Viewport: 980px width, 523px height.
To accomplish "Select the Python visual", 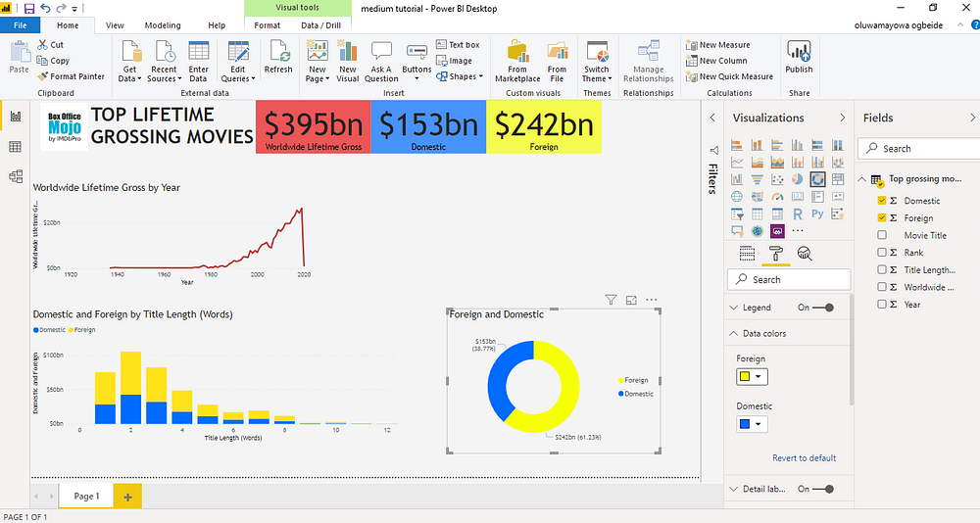I will [817, 214].
